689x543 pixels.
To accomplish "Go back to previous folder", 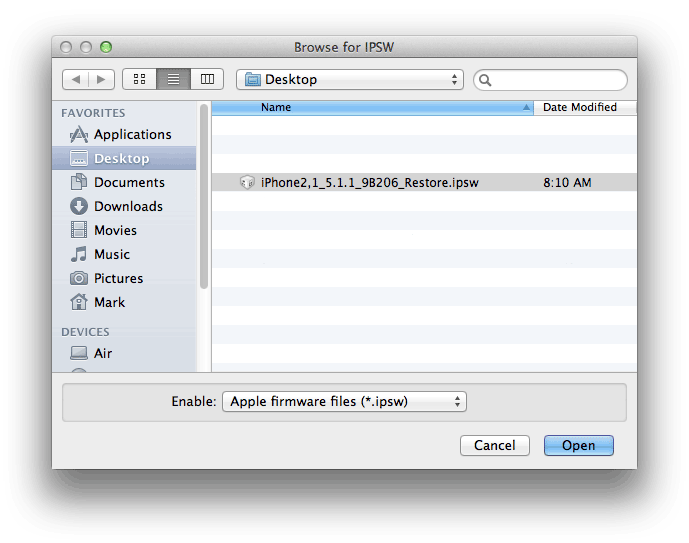I will 76,79.
